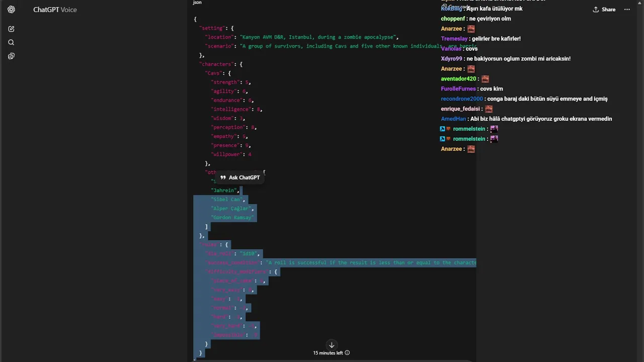Screen dimensions: 644x362
Task: Click the "intelligence" attribute line
Action: click(236, 110)
